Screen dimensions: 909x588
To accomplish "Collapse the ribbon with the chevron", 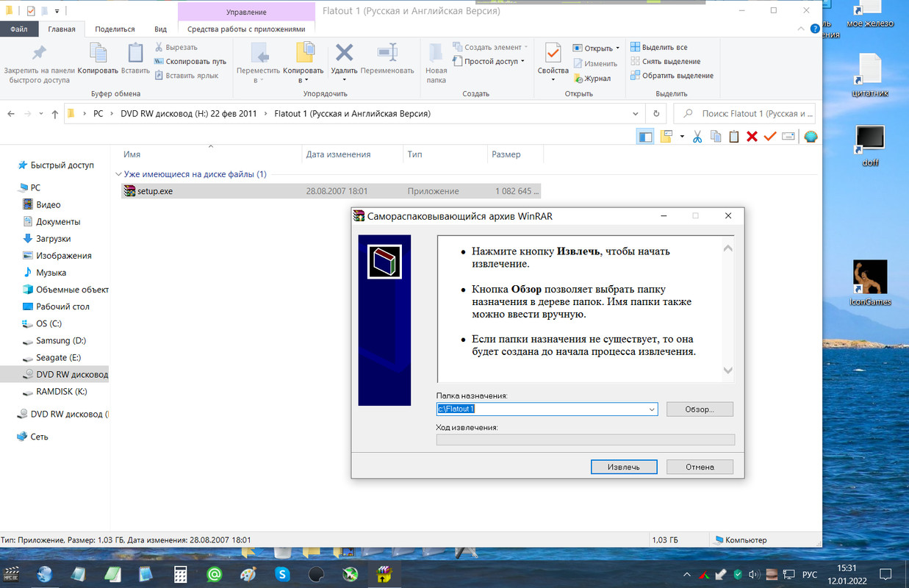I will click(x=801, y=29).
